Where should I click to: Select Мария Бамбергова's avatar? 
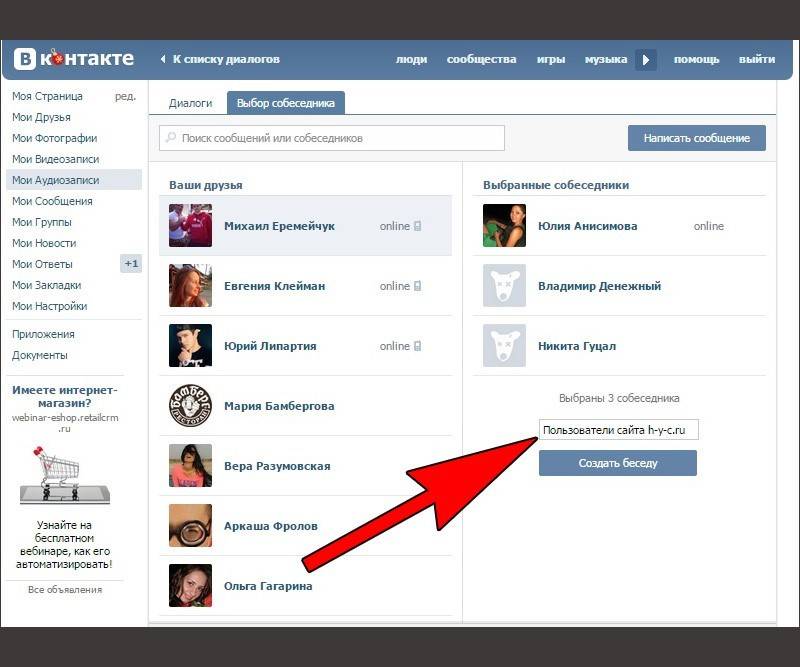[x=190, y=406]
